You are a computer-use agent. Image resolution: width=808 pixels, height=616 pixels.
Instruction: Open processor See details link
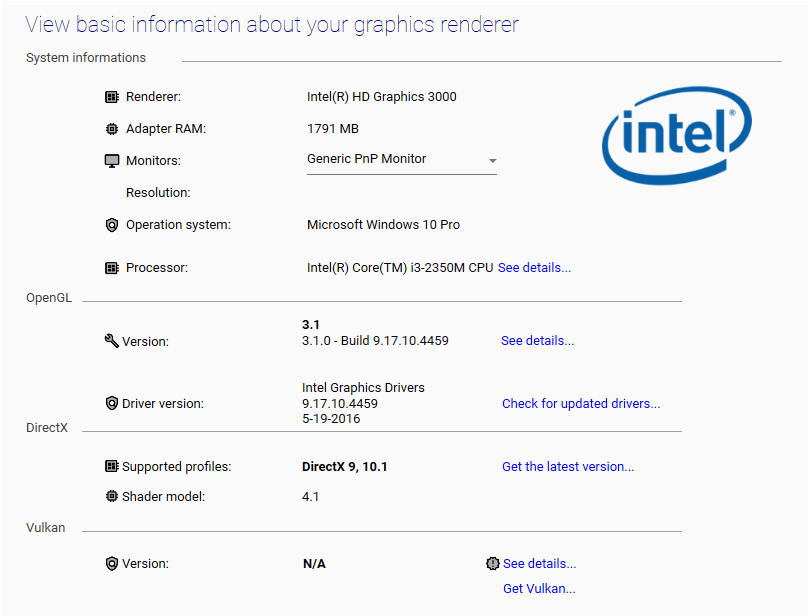coord(534,268)
